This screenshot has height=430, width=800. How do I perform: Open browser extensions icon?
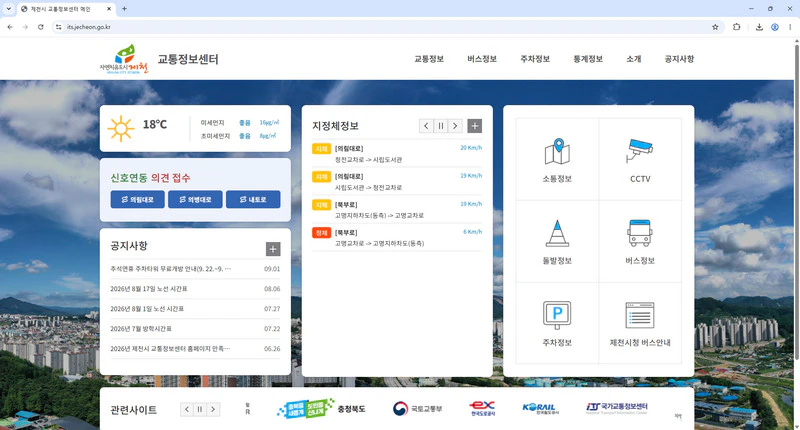point(737,27)
